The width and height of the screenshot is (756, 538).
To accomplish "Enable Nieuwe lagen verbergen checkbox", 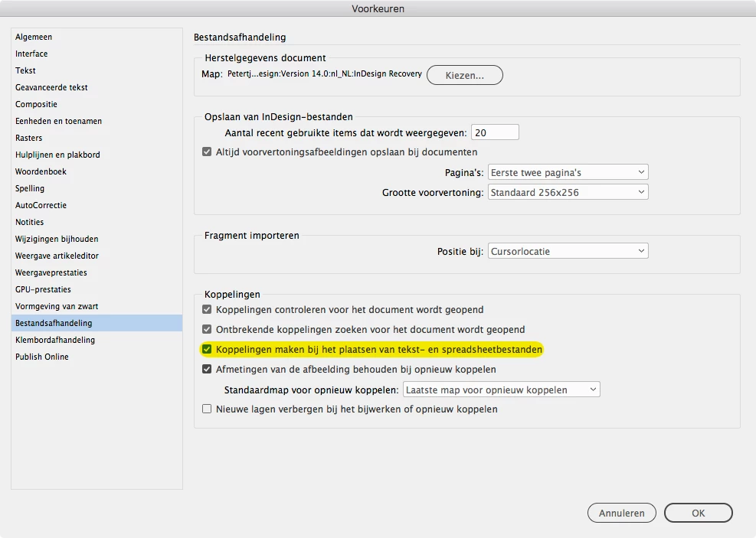I will (x=207, y=409).
